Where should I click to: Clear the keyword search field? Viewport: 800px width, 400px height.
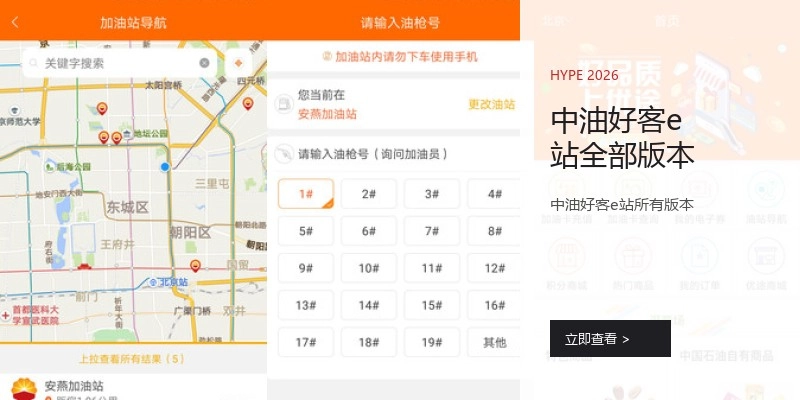coord(204,63)
